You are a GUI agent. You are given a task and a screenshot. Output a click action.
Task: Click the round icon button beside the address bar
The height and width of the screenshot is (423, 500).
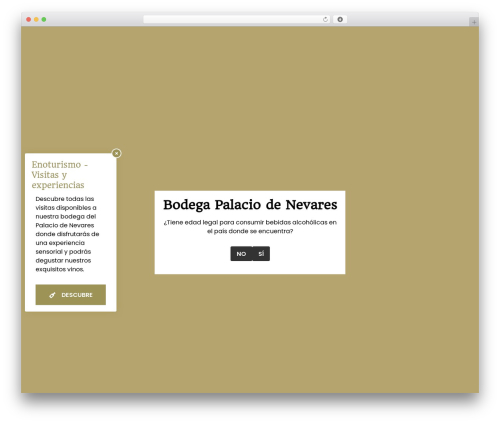(x=340, y=19)
